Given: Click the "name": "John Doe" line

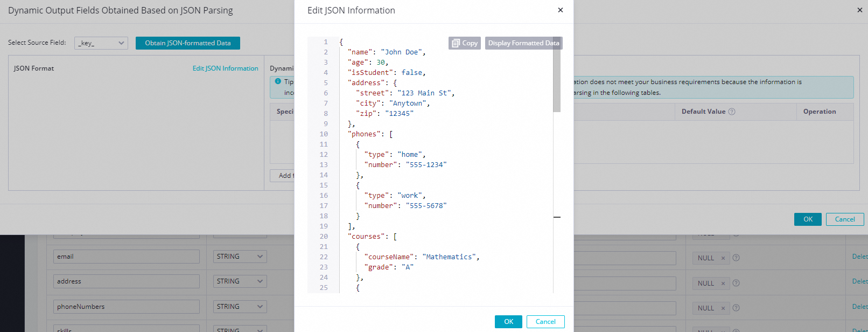Looking at the screenshot, I should [x=387, y=52].
